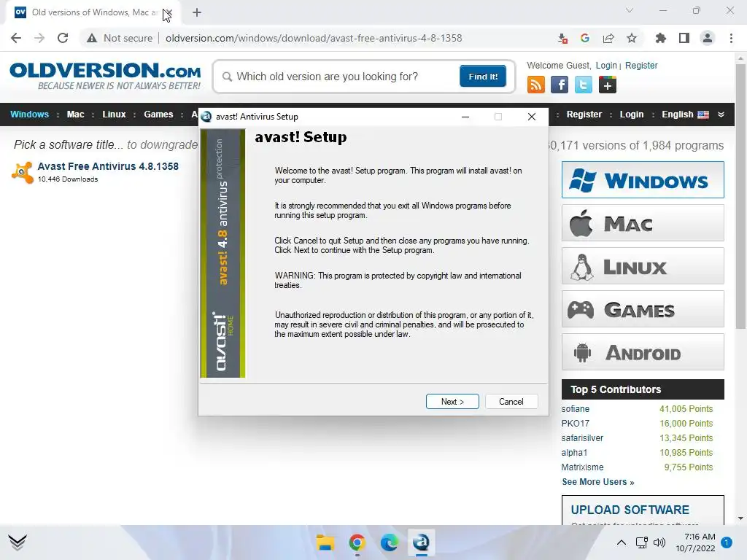Image resolution: width=747 pixels, height=560 pixels.
Task: Click the forward navigation arrow
Action: click(39, 38)
